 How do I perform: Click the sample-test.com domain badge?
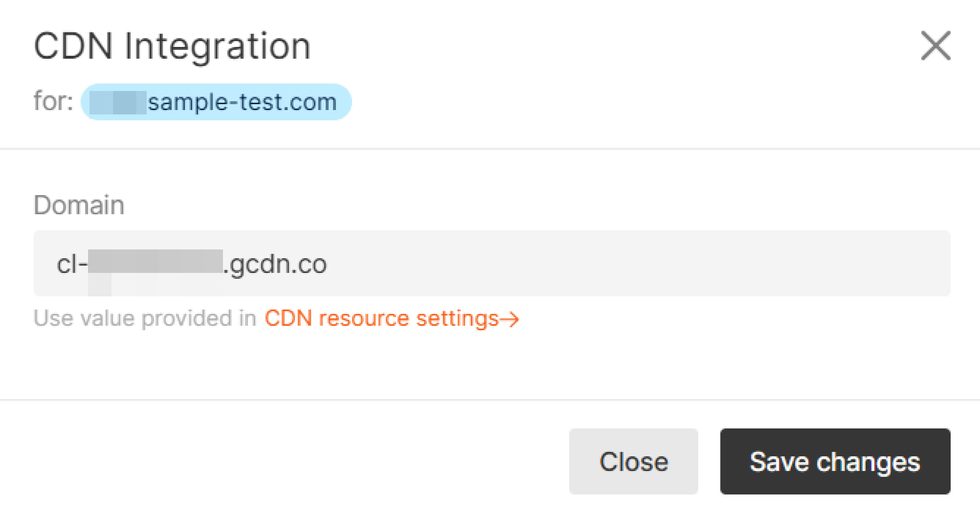[x=216, y=102]
